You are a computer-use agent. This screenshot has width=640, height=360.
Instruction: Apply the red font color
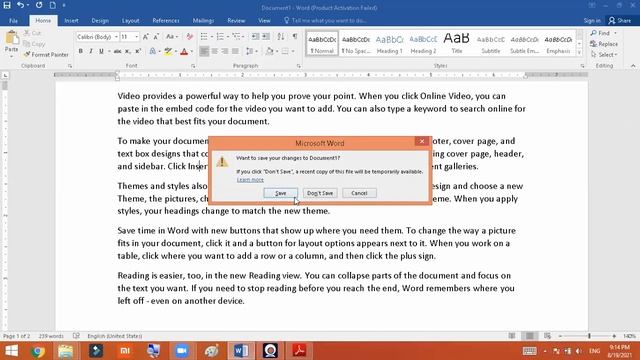click(184, 51)
